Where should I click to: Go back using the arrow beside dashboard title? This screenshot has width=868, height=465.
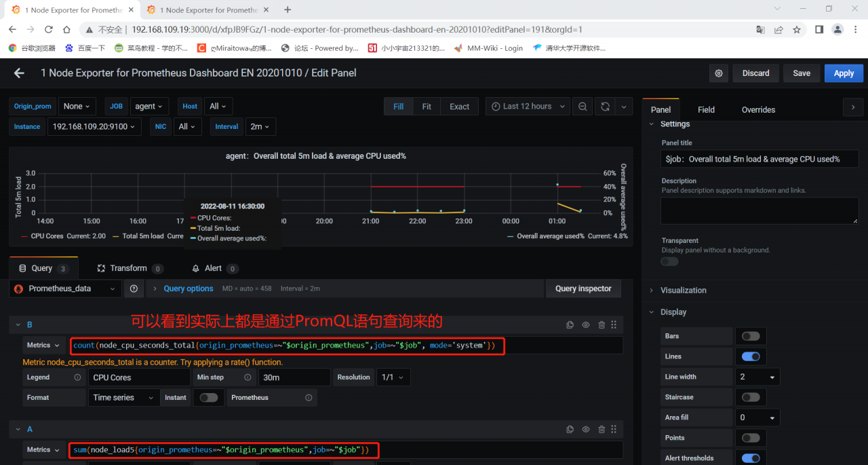pyautogui.click(x=19, y=73)
